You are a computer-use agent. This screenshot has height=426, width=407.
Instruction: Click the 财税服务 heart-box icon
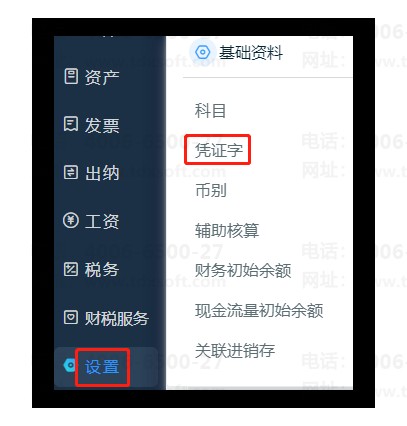tap(71, 317)
